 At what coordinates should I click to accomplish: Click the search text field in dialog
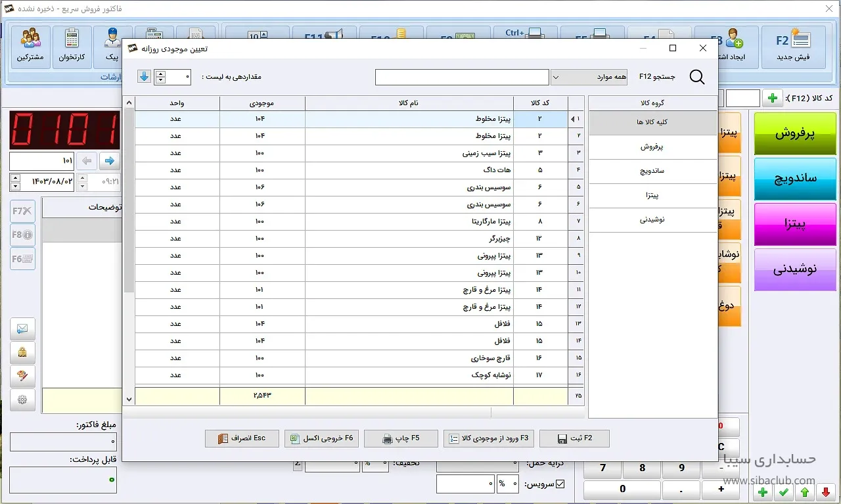(x=462, y=78)
